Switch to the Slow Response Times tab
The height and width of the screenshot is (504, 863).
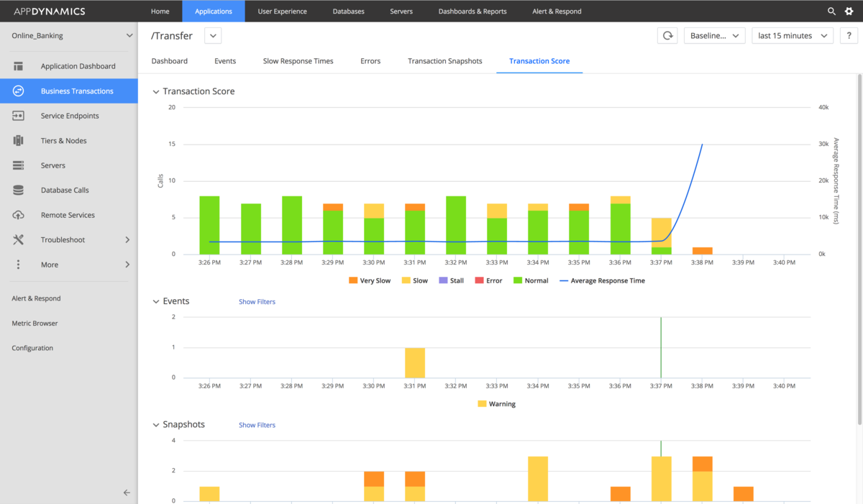tap(298, 61)
